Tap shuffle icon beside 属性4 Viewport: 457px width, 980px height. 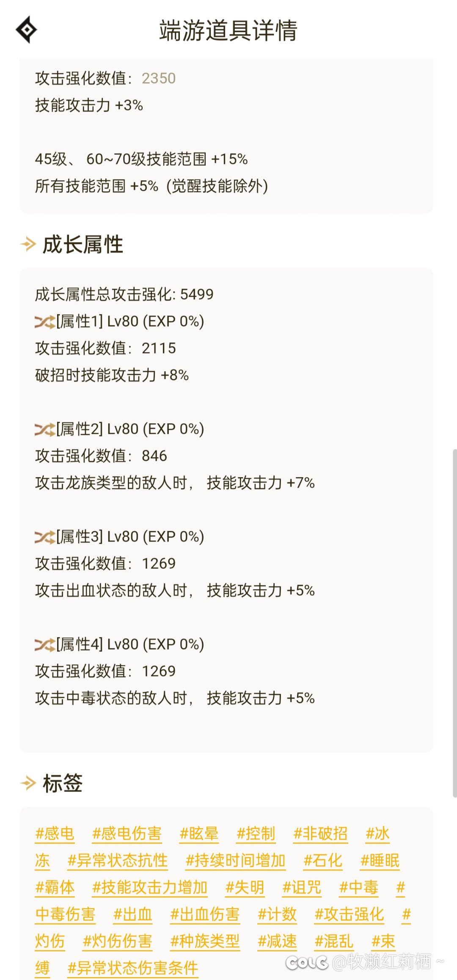(45, 645)
